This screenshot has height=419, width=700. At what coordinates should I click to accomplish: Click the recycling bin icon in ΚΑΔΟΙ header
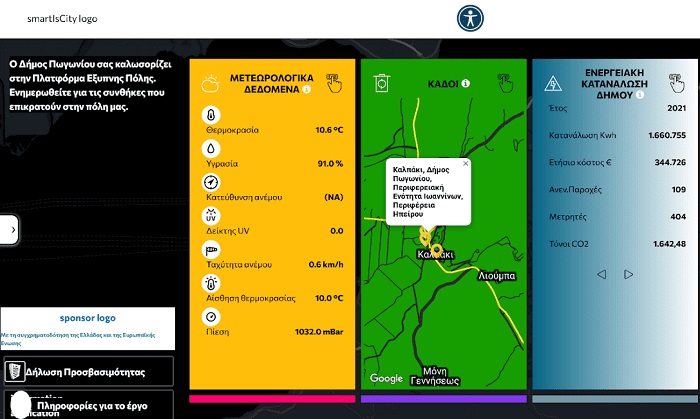tap(380, 84)
